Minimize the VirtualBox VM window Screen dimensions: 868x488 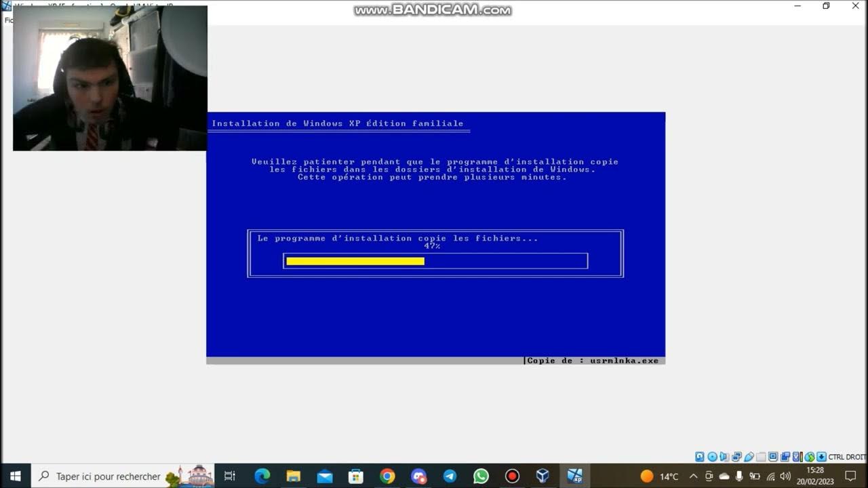[x=797, y=6]
